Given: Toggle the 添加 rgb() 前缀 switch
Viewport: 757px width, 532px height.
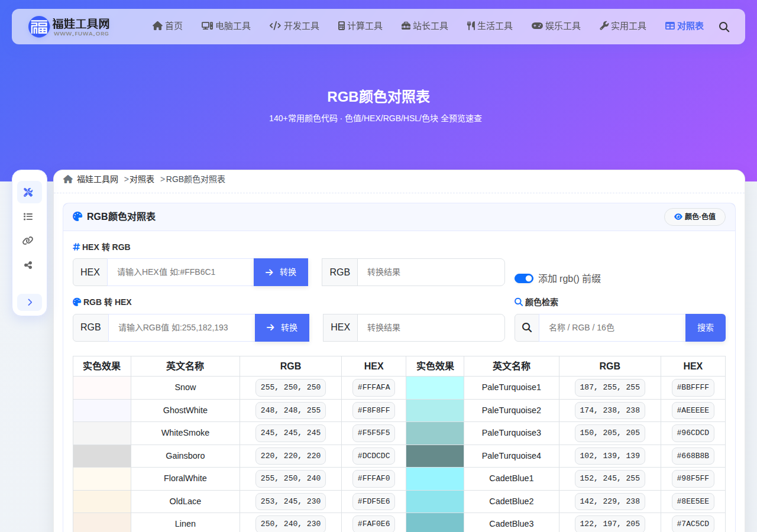Looking at the screenshot, I should (x=524, y=278).
